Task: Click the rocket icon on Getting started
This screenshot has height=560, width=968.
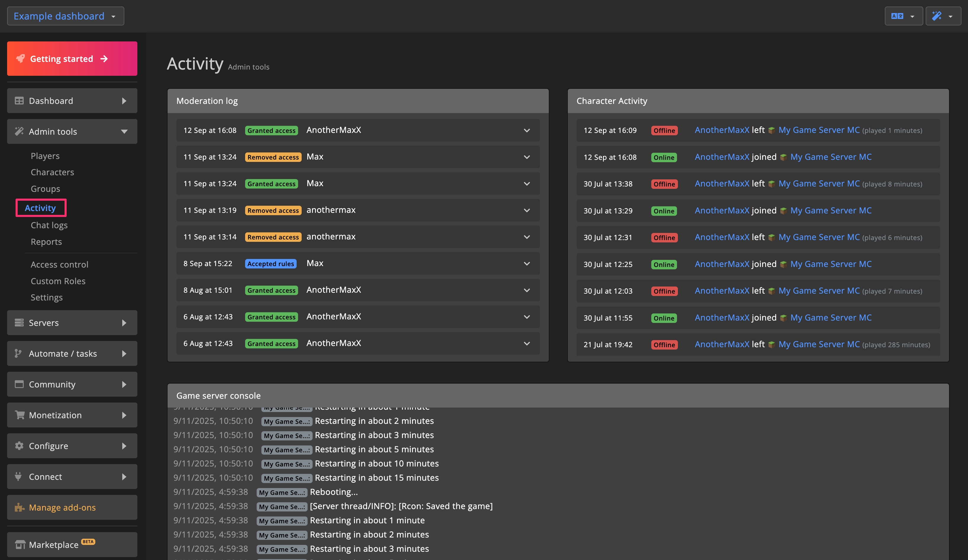Action: tap(20, 58)
